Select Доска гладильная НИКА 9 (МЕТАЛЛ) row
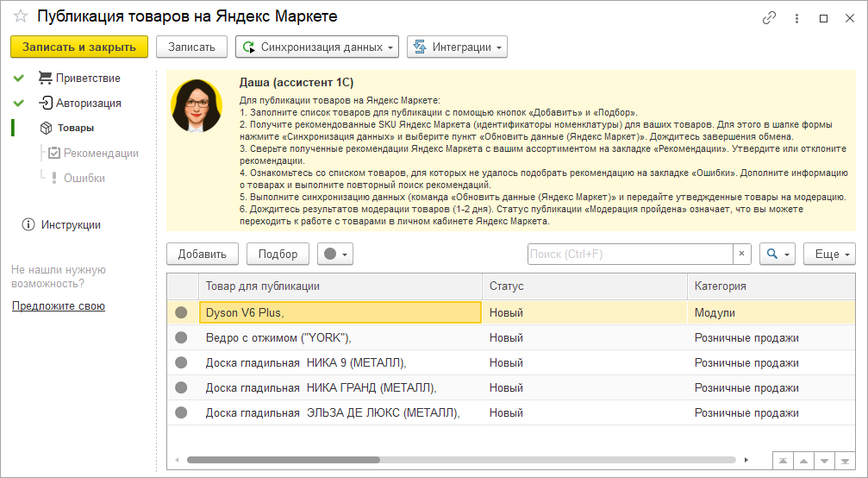 (x=511, y=362)
